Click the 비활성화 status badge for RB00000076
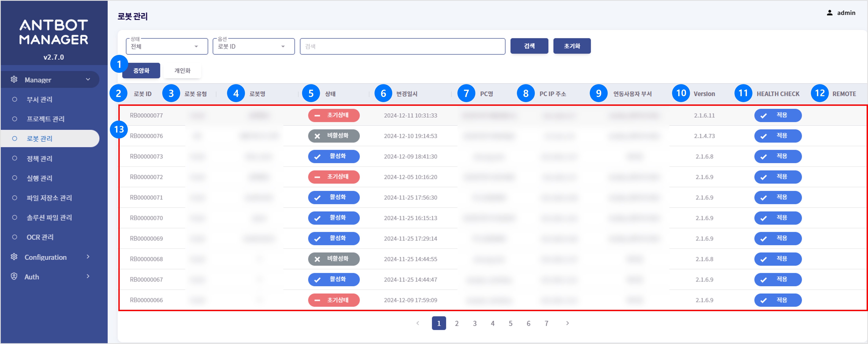 334,136
